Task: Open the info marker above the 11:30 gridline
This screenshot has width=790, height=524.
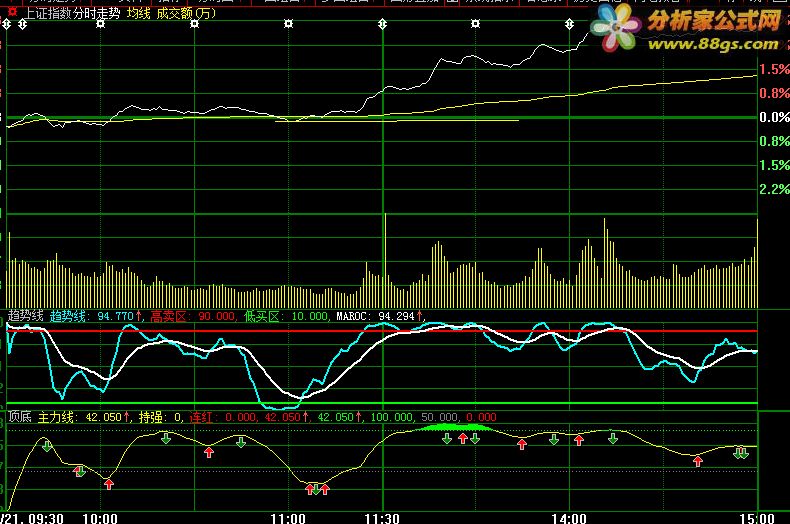Action: [x=382, y=24]
